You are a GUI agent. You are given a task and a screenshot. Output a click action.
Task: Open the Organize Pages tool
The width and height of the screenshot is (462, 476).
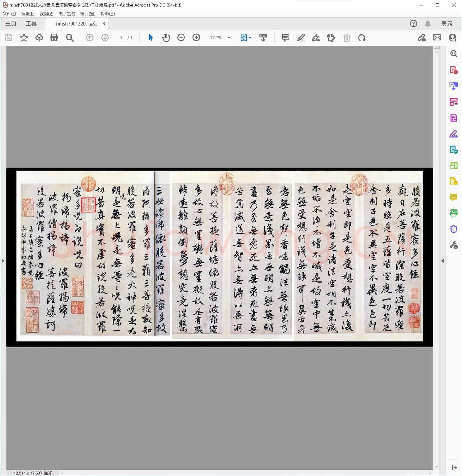(453, 102)
